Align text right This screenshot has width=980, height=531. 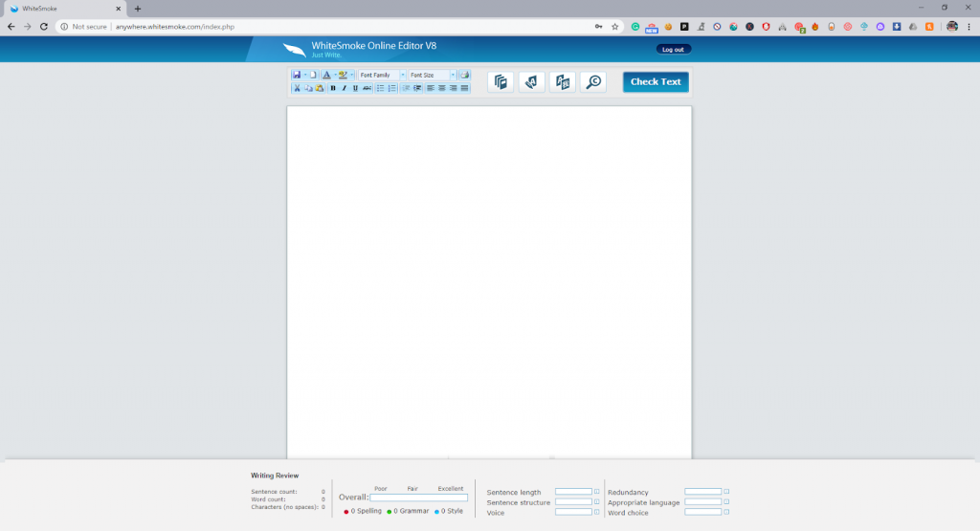point(453,88)
